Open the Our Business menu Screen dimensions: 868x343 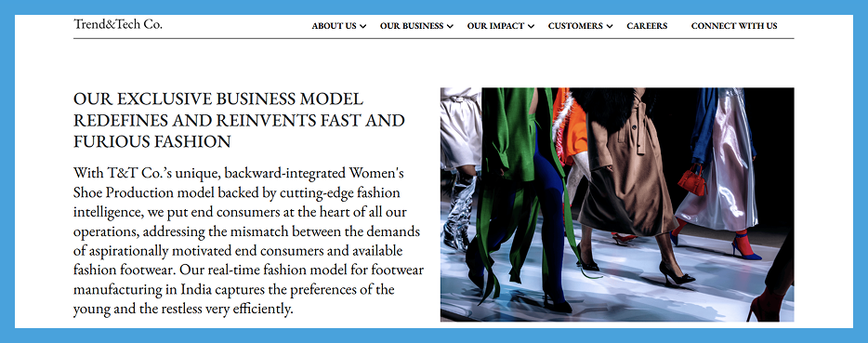point(412,26)
